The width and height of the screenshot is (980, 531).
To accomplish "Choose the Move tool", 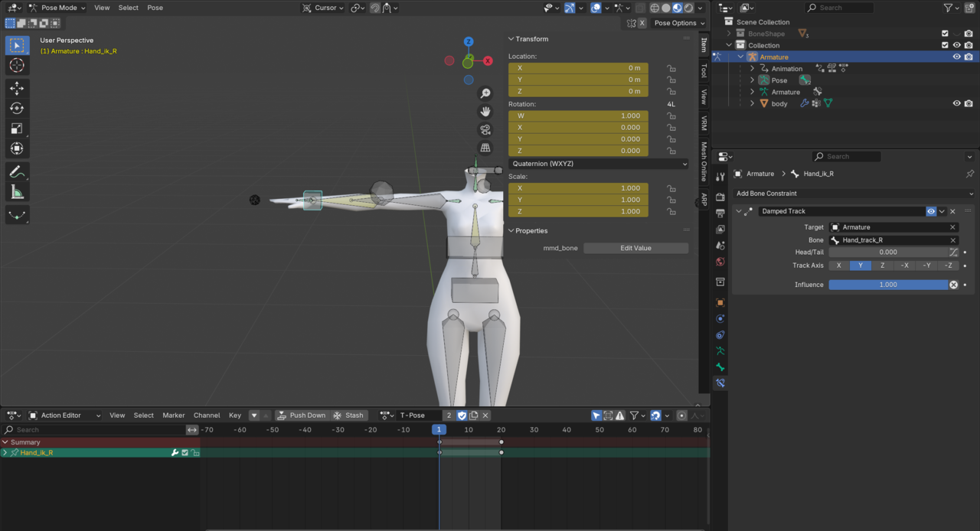I will 17,89.
